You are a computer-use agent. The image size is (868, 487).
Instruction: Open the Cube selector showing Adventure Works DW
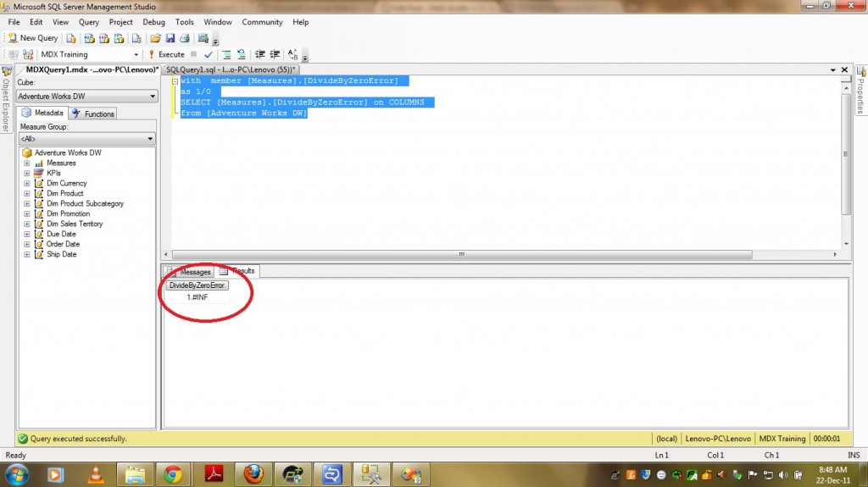coord(87,97)
